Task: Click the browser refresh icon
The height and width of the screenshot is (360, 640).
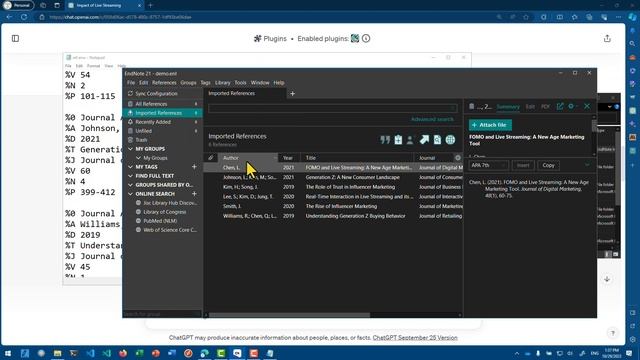Action: tap(24, 17)
